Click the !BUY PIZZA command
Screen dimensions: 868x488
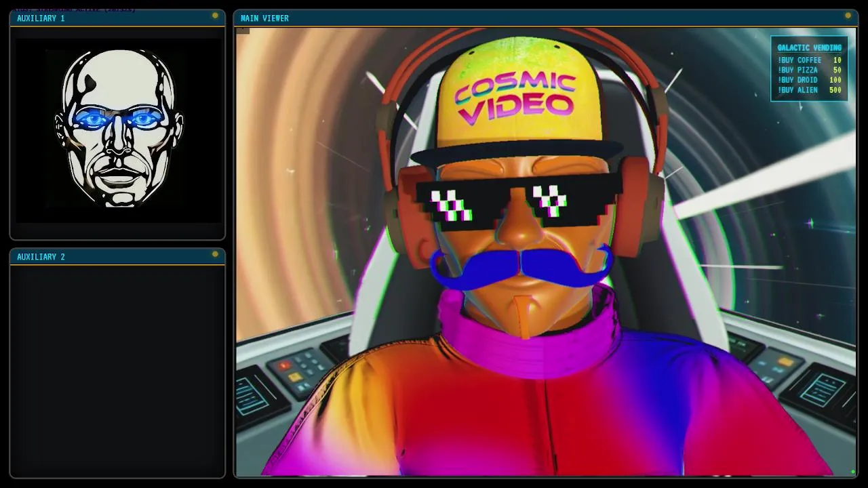[797, 70]
